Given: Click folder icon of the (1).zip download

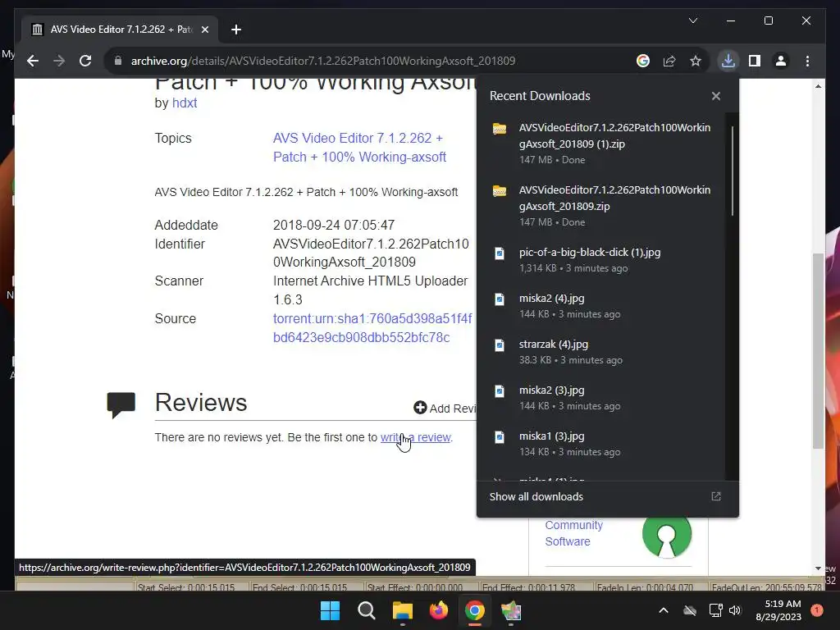Looking at the screenshot, I should 500,129.
